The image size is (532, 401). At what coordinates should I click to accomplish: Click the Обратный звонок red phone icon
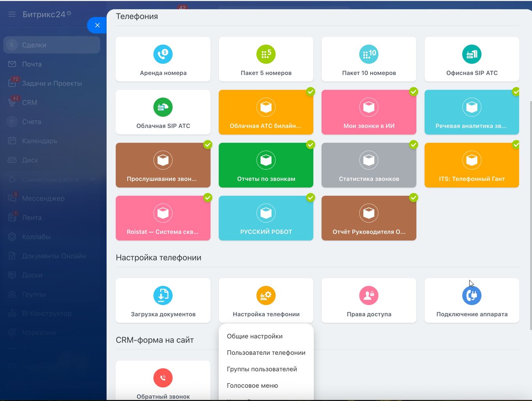coord(163,378)
